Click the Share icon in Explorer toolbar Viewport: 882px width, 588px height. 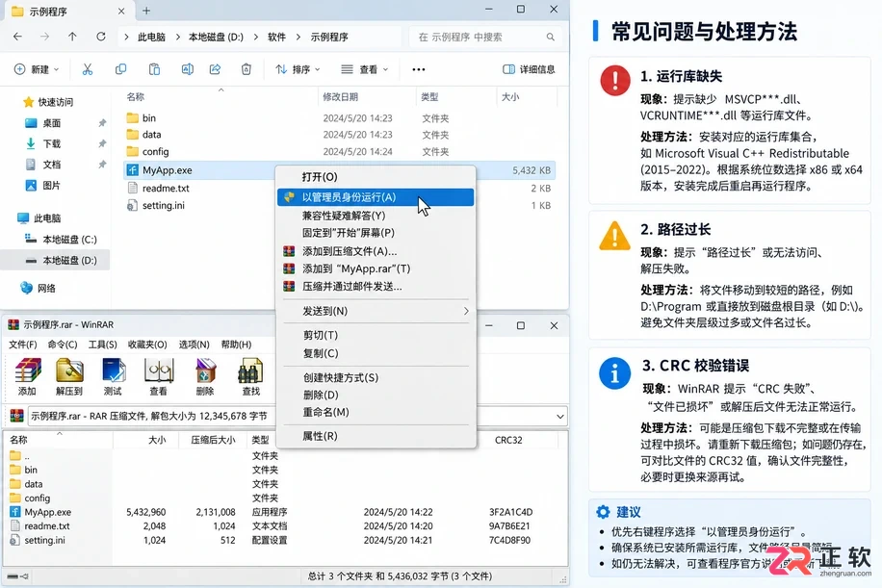[x=215, y=69]
